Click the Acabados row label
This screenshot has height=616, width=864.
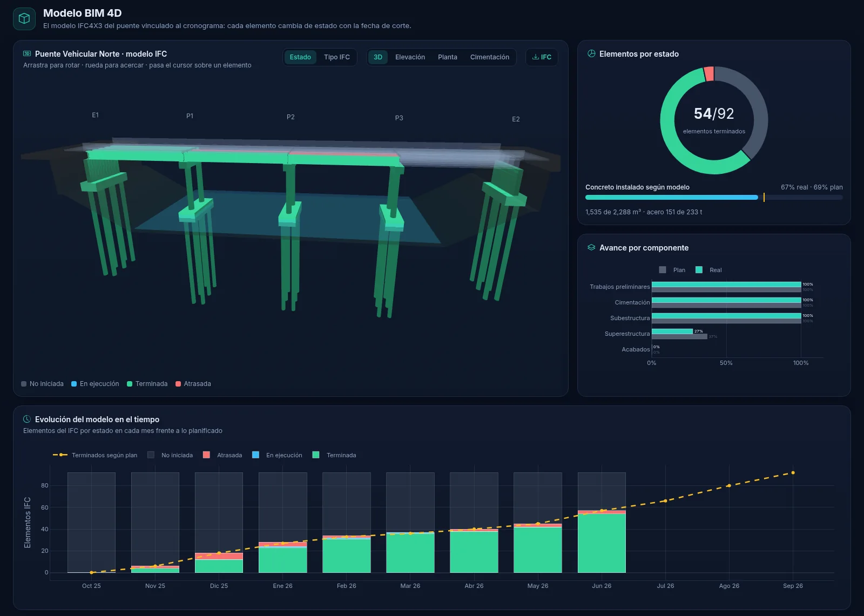pyautogui.click(x=636, y=349)
